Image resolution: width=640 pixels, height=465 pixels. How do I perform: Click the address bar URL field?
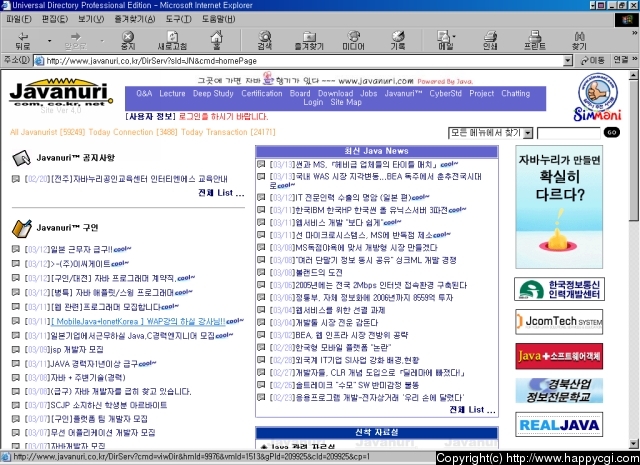point(304,61)
